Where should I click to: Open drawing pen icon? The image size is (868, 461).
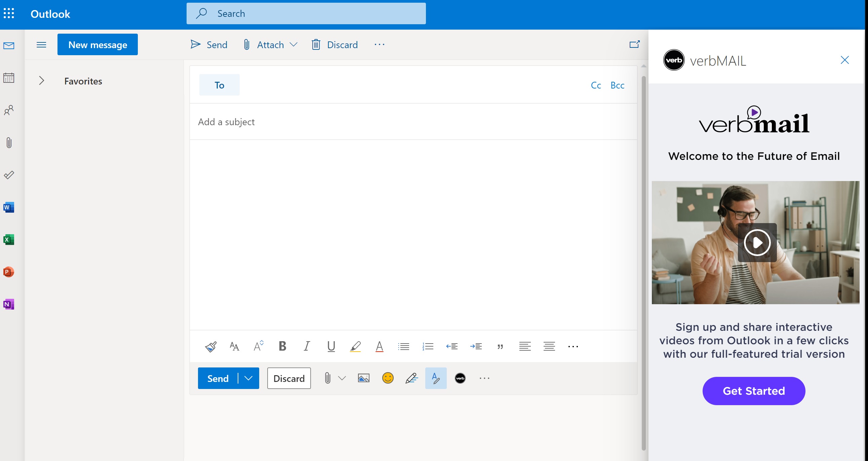pyautogui.click(x=411, y=378)
